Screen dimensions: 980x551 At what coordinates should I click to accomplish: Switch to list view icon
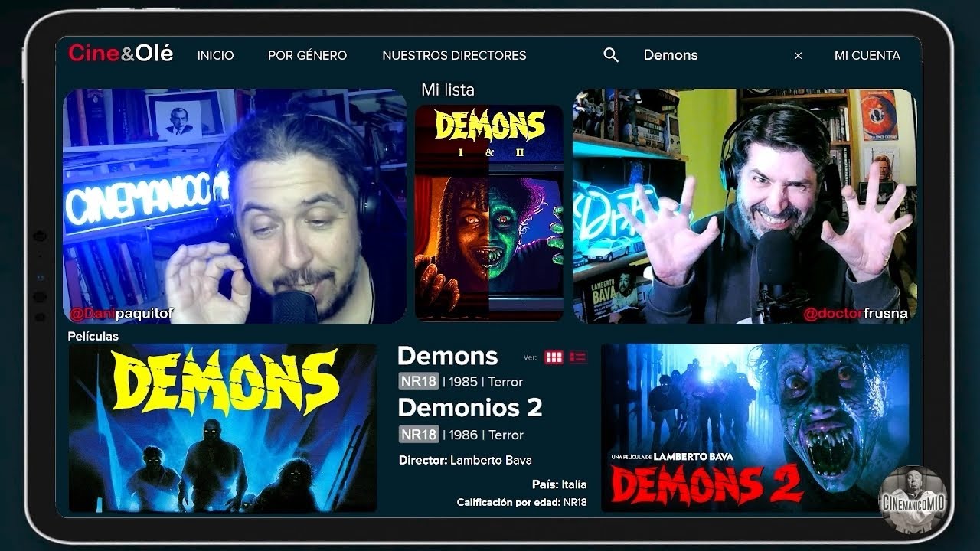(578, 357)
